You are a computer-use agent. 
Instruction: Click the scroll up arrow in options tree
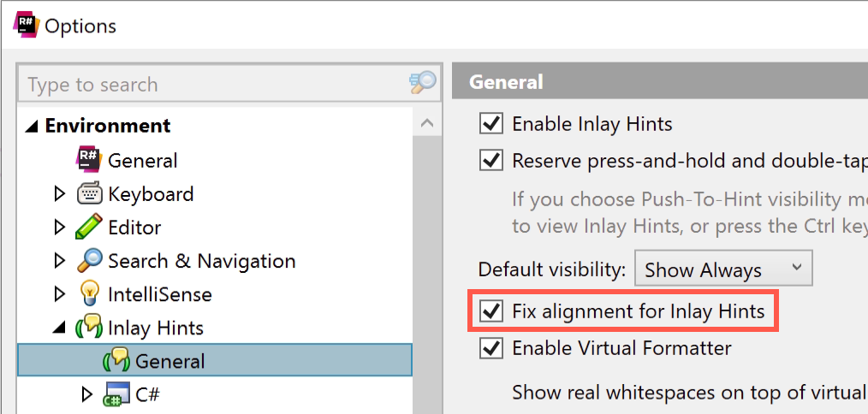[427, 123]
